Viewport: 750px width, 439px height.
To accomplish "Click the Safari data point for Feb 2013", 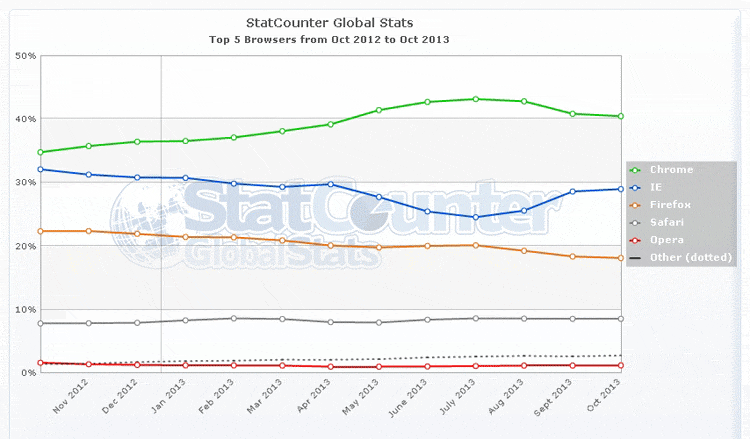I will [233, 318].
